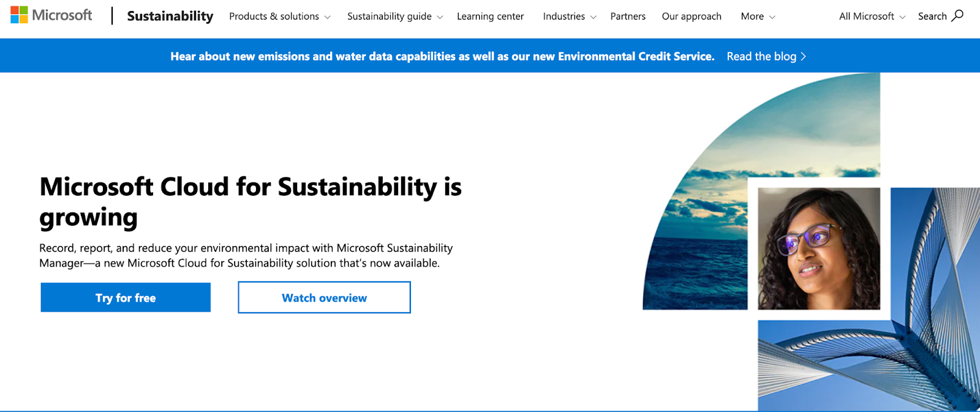Click the banner text about emissions data
This screenshot has width=980, height=412.
tap(442, 56)
